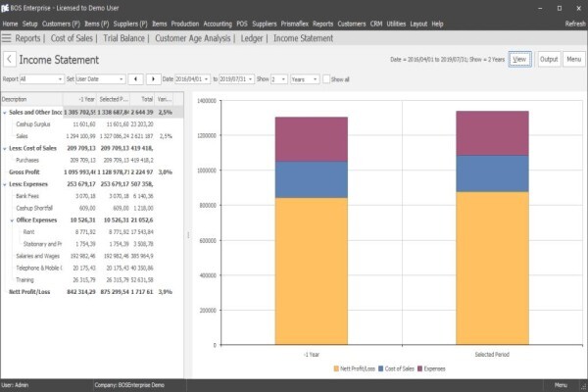The image size is (588, 392).
Task: Open the hamburger menu beside Reports
Action: tap(7, 38)
